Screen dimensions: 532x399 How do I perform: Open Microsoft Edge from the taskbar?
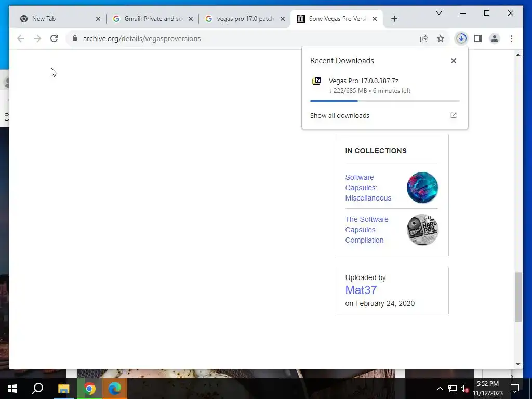coord(115,389)
